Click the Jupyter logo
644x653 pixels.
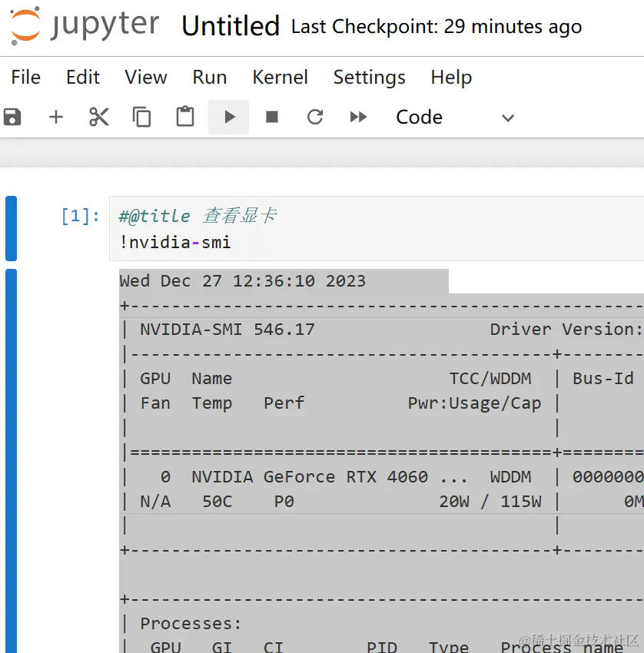coord(85,26)
